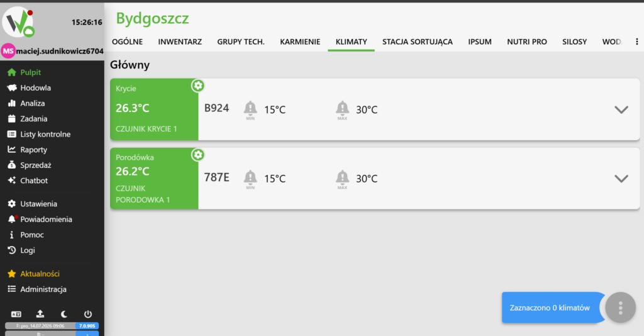Viewport: 644px width, 336px height.
Task: Click the Analiza bar chart icon
Action: [x=11, y=103]
